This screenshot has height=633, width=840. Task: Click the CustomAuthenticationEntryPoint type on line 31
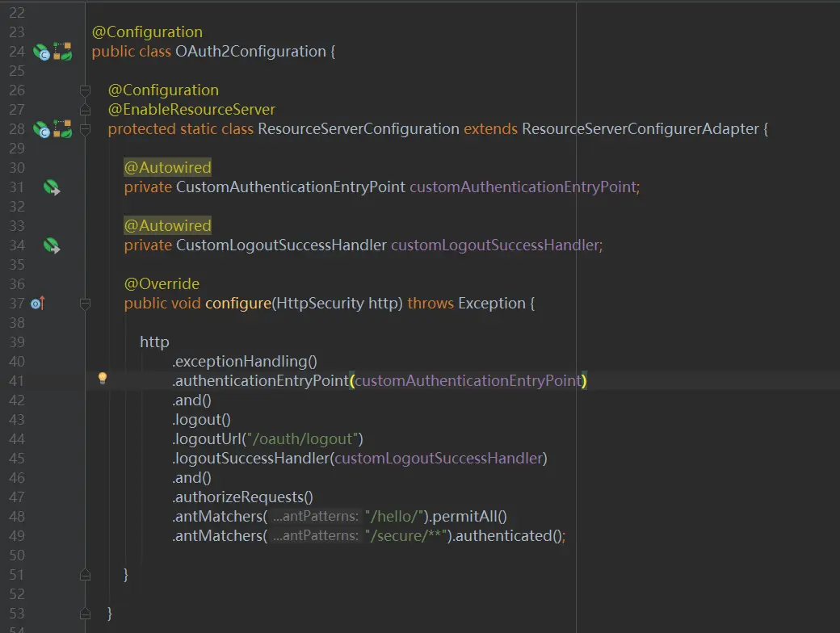(291, 187)
